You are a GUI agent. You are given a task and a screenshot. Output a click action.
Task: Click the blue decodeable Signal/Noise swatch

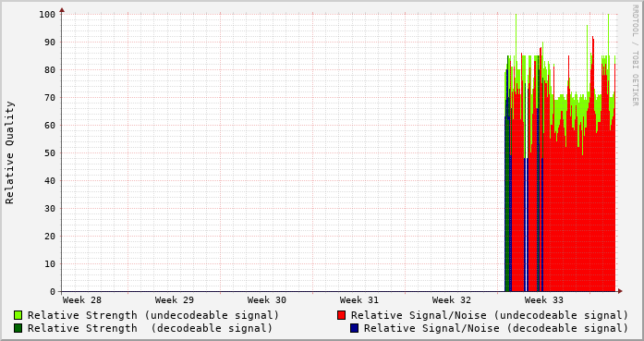pos(355,328)
